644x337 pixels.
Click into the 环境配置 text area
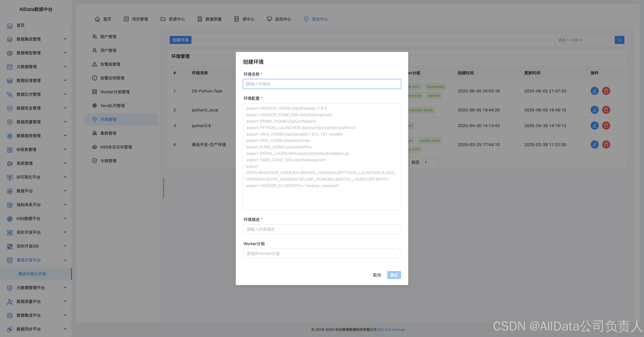pyautogui.click(x=322, y=157)
